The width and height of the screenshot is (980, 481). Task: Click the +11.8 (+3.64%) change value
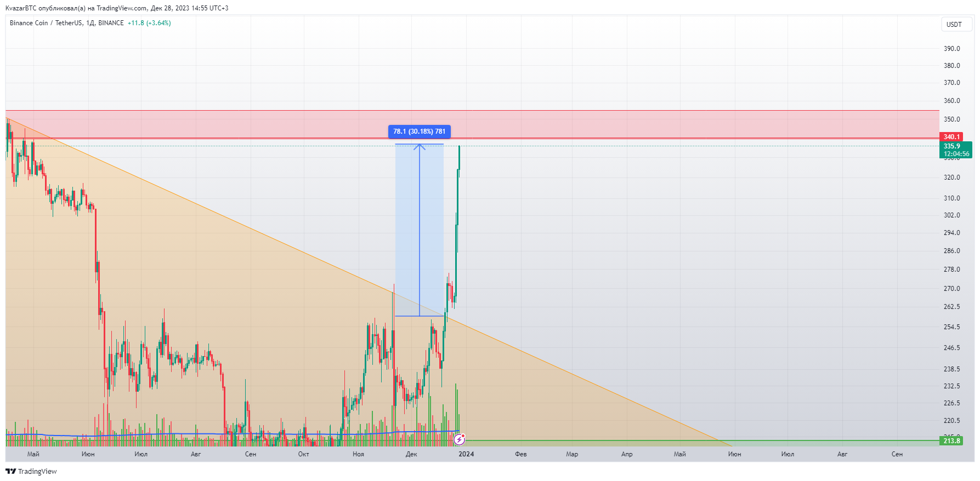149,23
